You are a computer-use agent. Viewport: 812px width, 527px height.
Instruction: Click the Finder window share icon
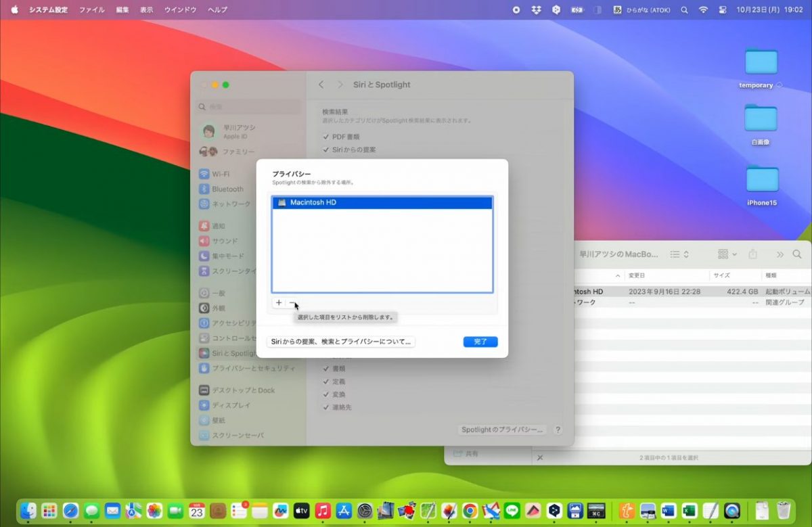pyautogui.click(x=753, y=254)
